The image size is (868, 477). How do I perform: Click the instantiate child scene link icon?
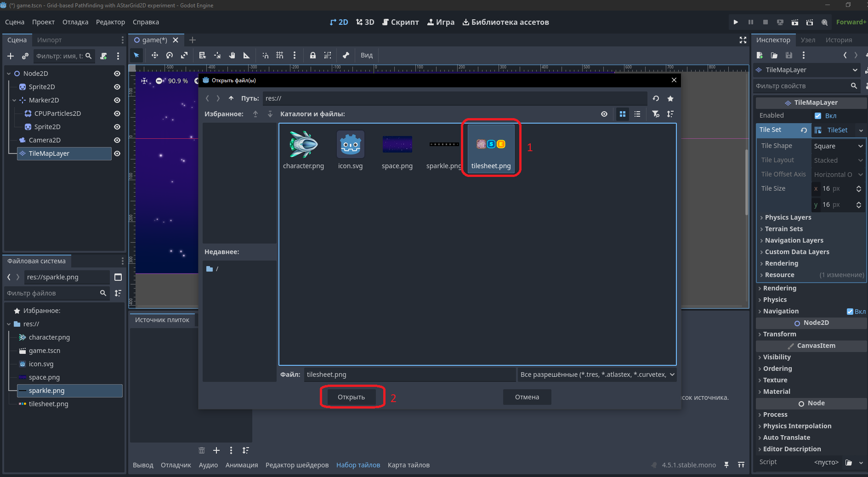(x=25, y=56)
